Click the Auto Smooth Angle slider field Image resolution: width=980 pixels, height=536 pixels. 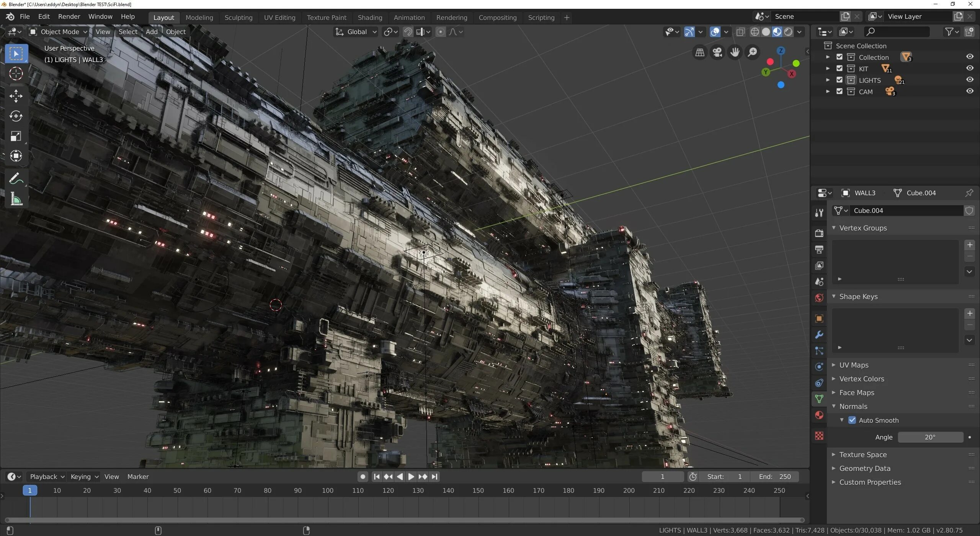[930, 437]
